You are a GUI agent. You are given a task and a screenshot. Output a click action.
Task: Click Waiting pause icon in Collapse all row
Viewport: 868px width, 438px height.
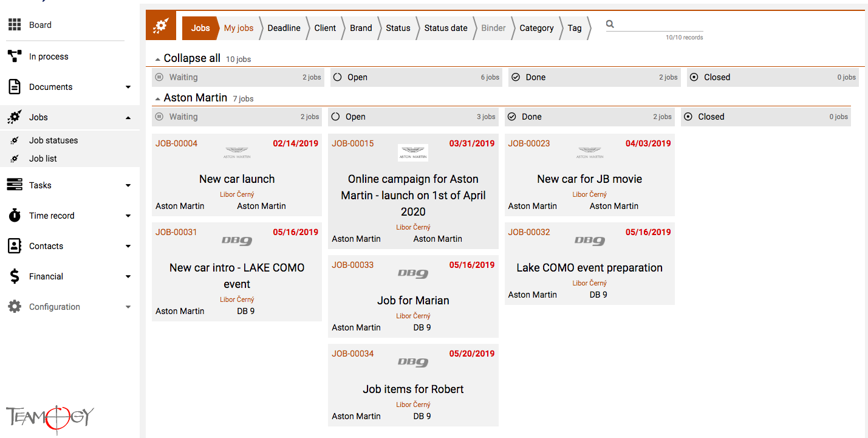pyautogui.click(x=159, y=77)
